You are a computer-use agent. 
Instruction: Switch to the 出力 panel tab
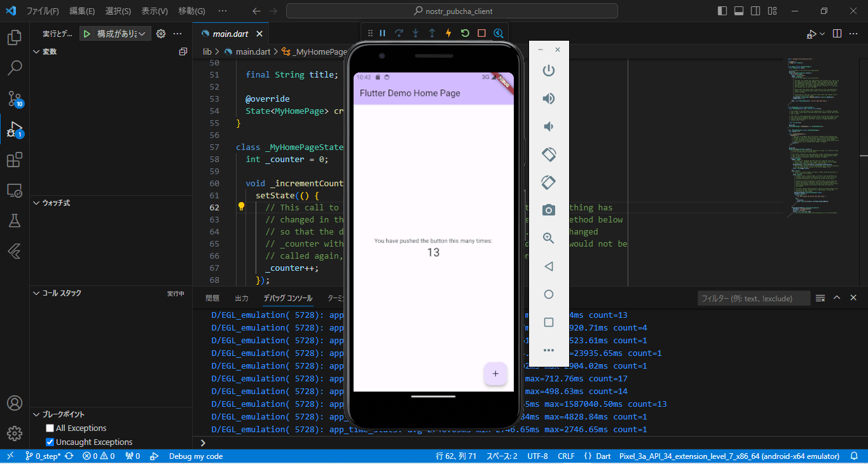[242, 297]
